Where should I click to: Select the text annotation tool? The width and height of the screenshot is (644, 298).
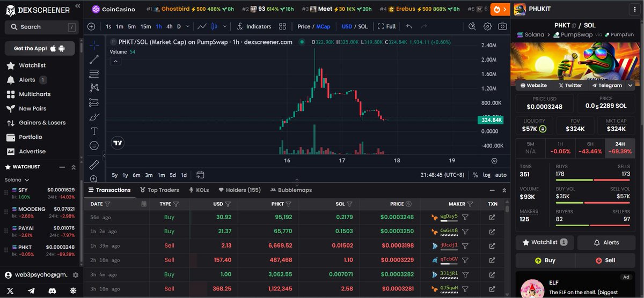pyautogui.click(x=94, y=131)
